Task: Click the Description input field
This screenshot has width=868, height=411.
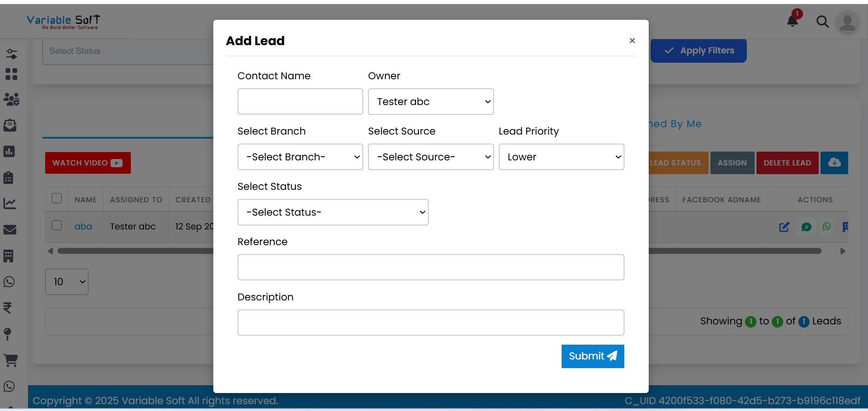Action: [x=431, y=323]
